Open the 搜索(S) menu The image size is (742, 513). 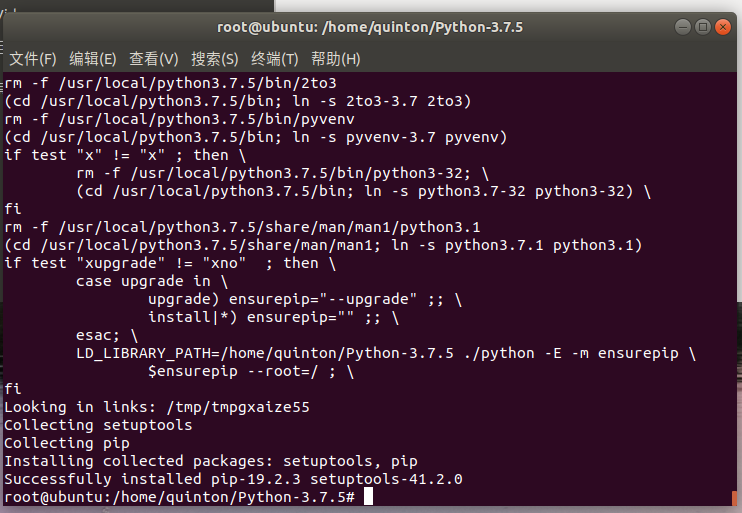pos(214,59)
